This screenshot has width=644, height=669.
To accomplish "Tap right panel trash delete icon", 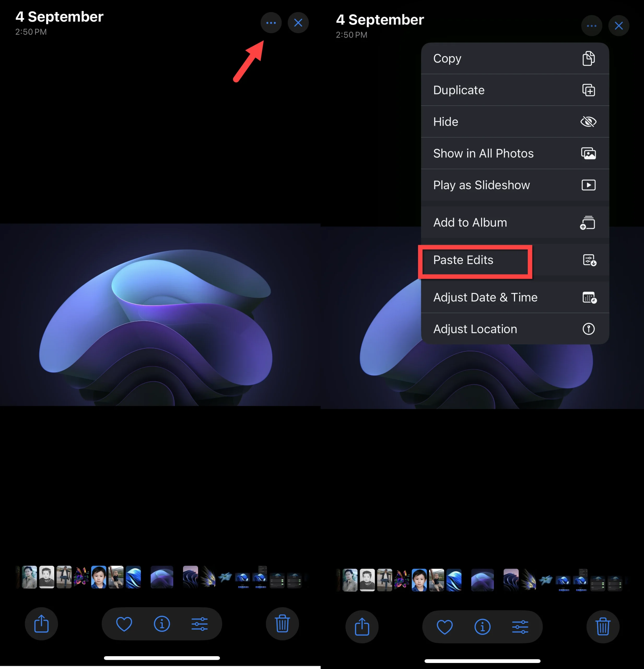I will (x=603, y=625).
